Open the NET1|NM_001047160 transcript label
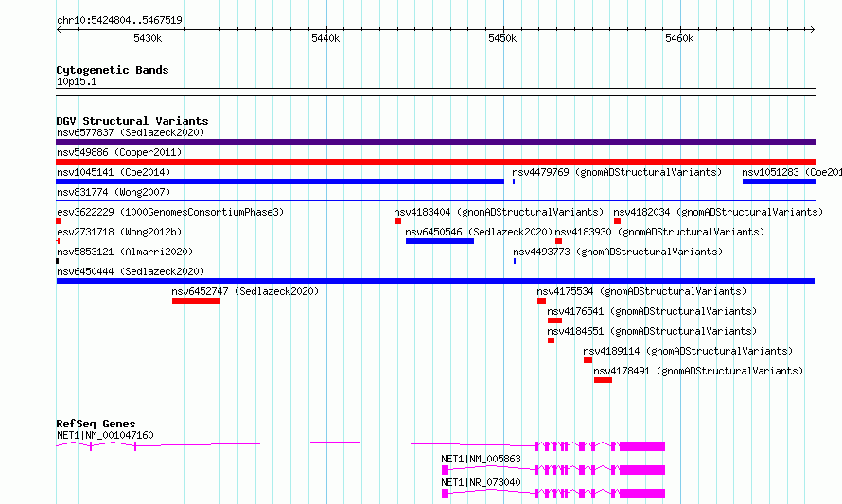 pos(105,435)
